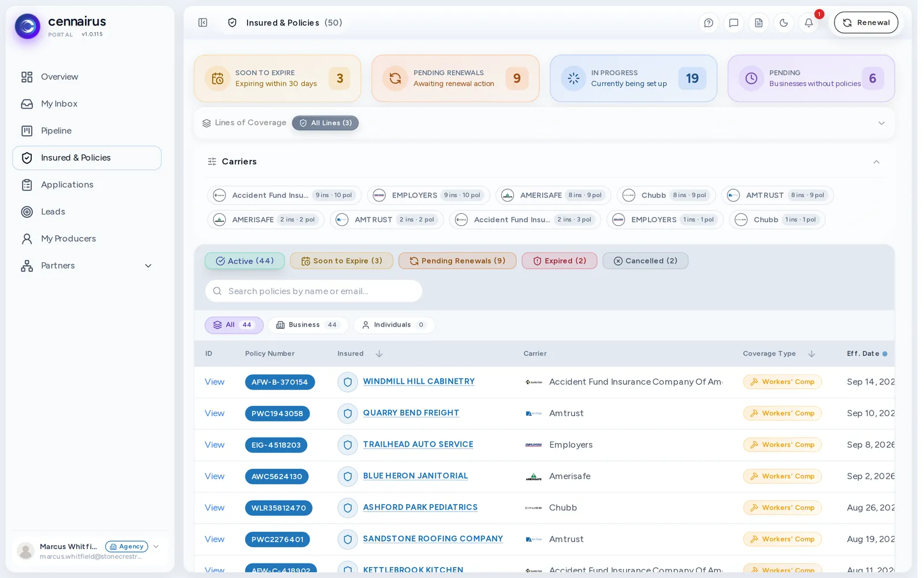Filter by Individuals 0 chip

pos(394,325)
